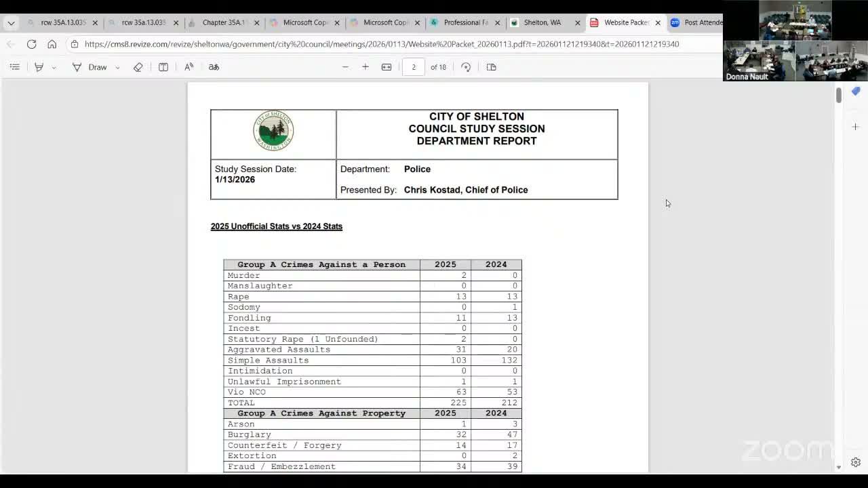This screenshot has width=868, height=488.
Task: Click the 'Group A Crimes Against a Person' header
Action: coord(321,264)
